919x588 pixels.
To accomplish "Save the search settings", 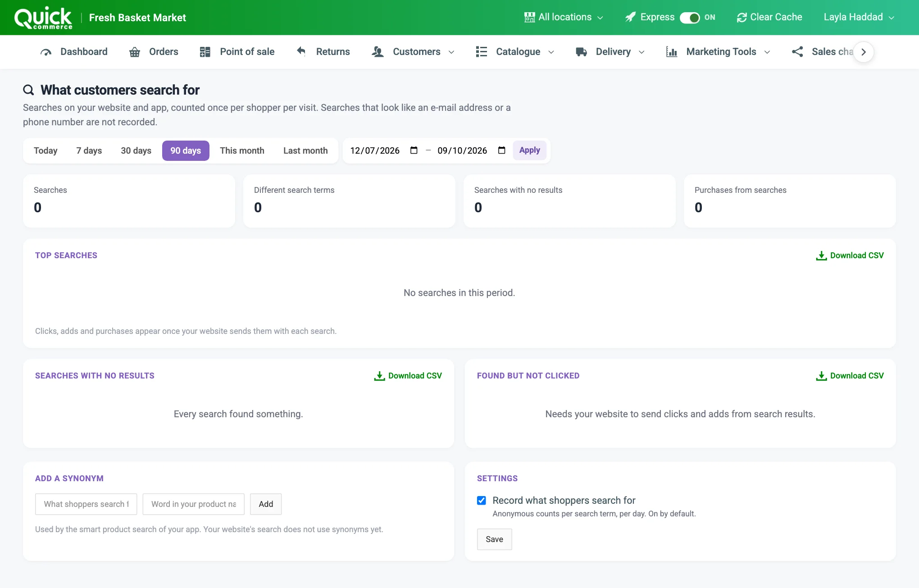I will [494, 539].
